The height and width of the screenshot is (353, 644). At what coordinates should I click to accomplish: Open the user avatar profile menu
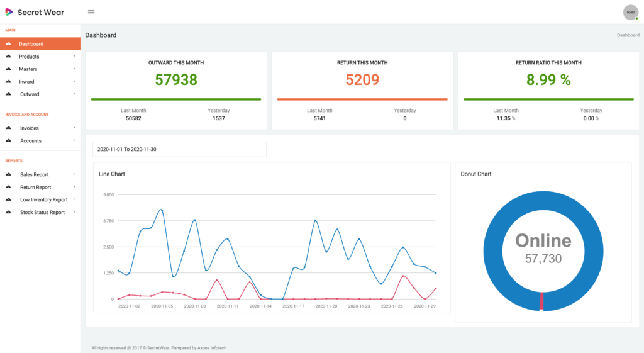click(630, 12)
